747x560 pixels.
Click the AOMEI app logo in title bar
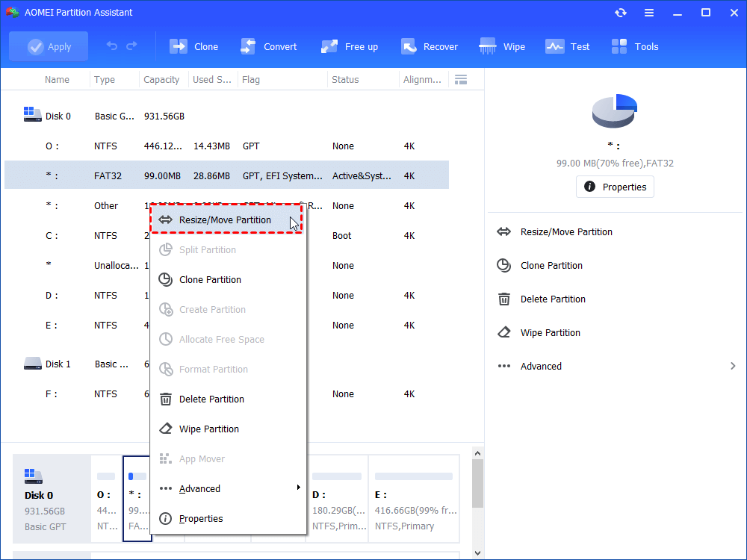13,13
